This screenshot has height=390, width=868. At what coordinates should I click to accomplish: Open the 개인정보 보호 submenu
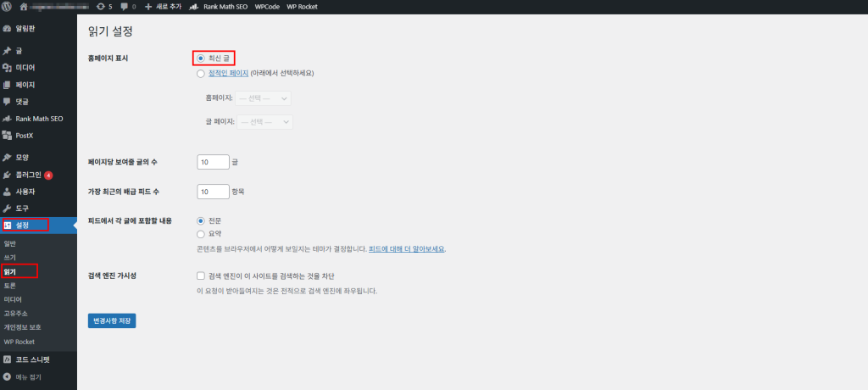click(22, 327)
